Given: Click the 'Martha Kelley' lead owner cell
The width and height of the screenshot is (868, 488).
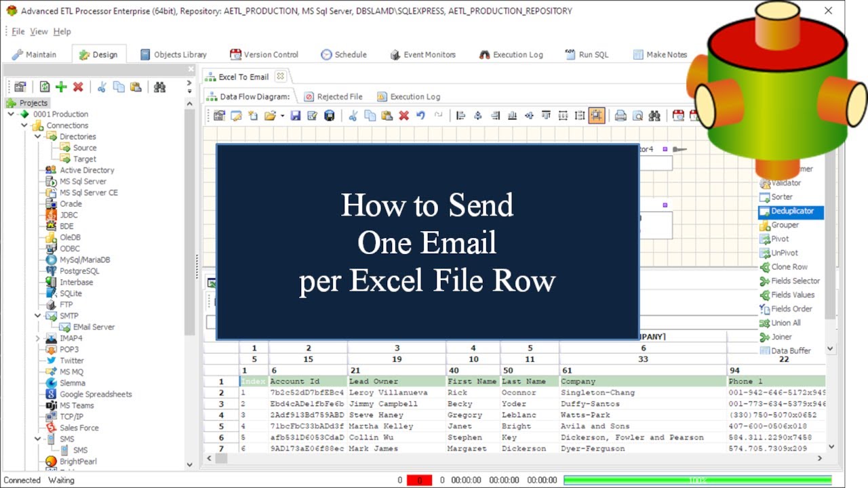Looking at the screenshot, I should tap(396, 426).
